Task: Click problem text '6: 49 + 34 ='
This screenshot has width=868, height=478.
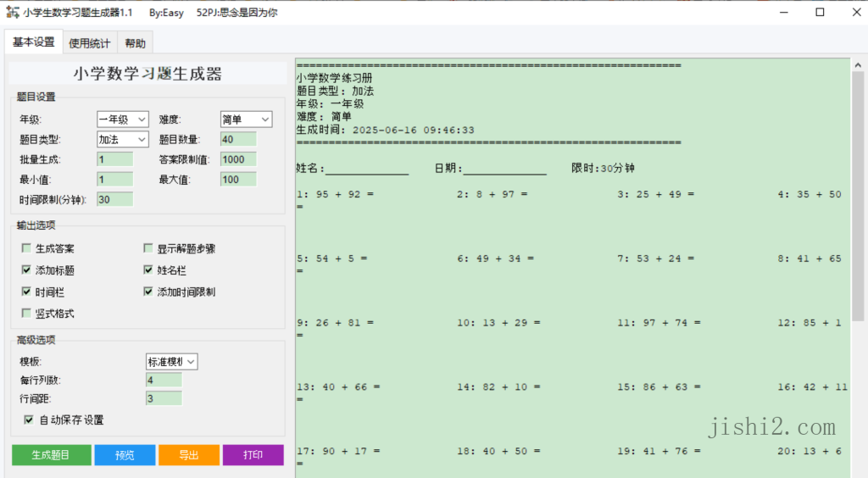Action: point(495,258)
